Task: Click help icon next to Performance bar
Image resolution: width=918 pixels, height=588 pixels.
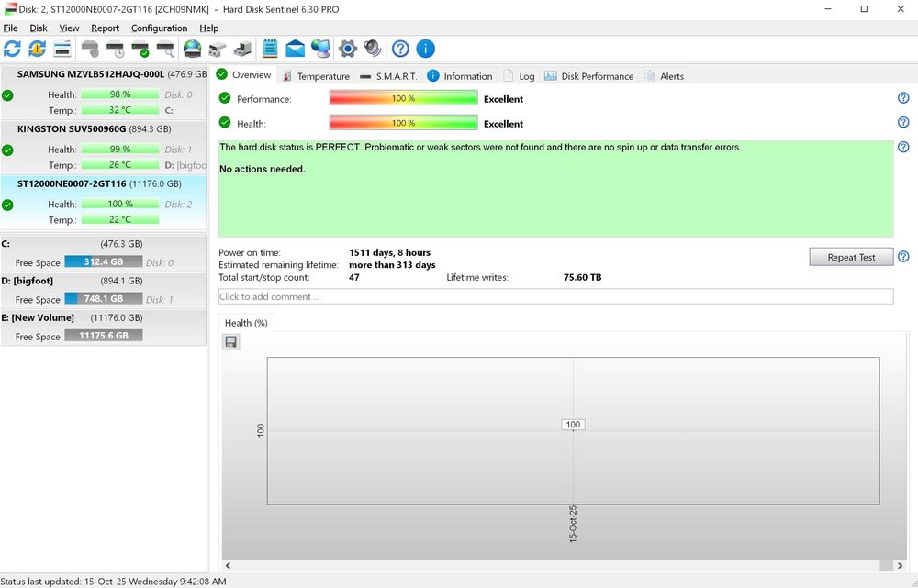Action: 903,98
